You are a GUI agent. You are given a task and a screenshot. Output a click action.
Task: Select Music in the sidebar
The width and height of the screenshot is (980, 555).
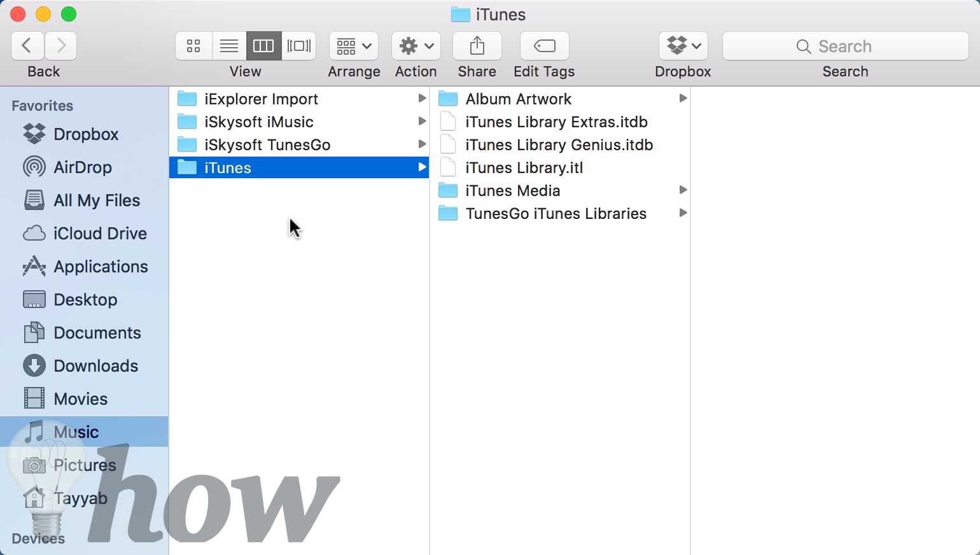click(x=84, y=432)
